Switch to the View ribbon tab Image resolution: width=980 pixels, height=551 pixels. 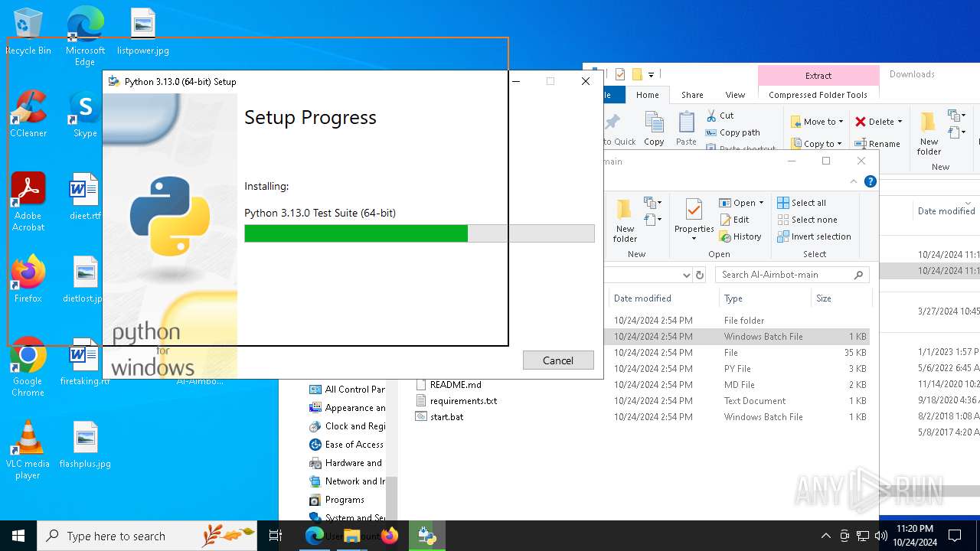[735, 95]
